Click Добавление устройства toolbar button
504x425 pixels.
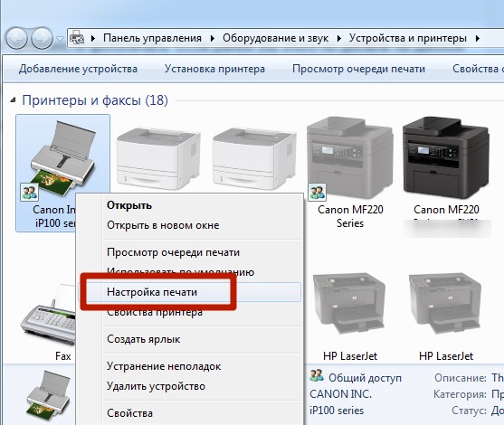coord(78,69)
